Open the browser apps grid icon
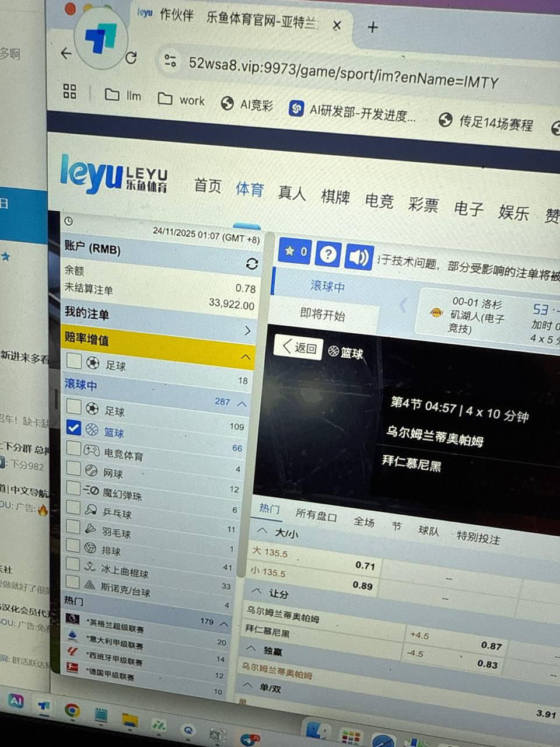Screen dimensions: 560x747 coord(70,91)
